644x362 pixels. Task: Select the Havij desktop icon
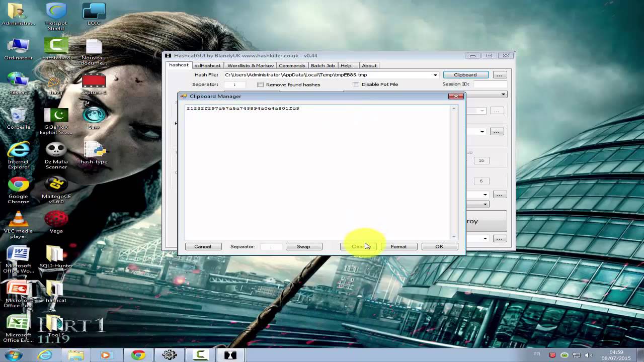(x=56, y=83)
